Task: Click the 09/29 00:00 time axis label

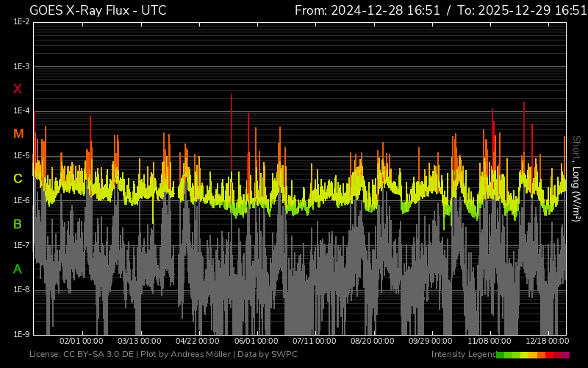Action: (430, 342)
